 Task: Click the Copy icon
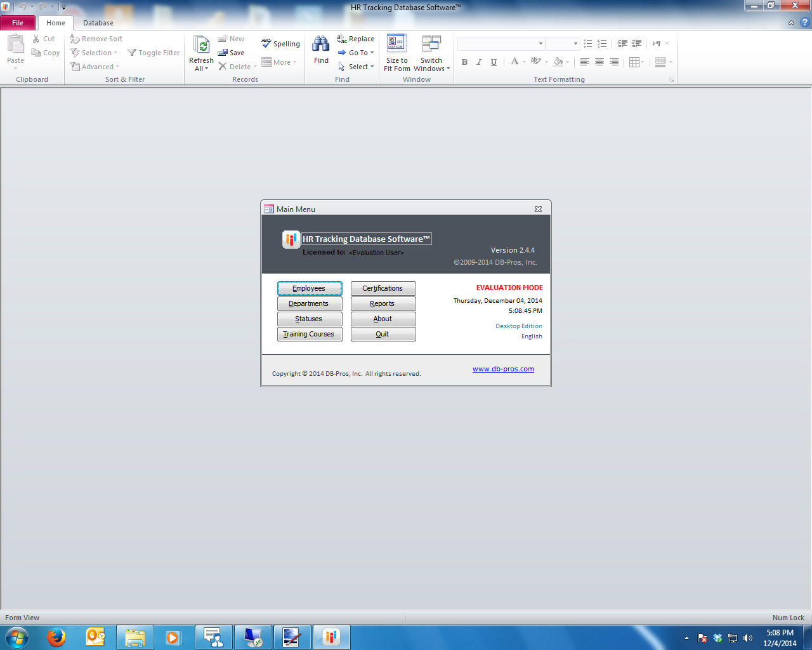point(36,53)
